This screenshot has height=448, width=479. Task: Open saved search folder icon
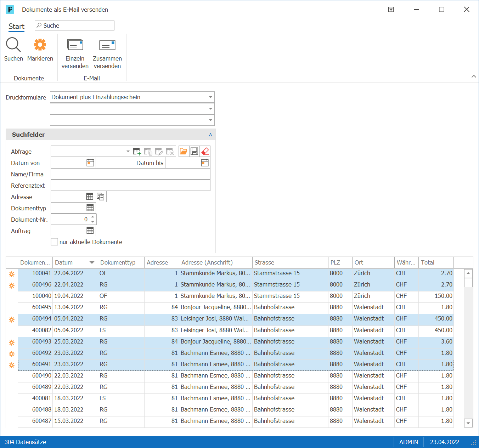pos(184,152)
